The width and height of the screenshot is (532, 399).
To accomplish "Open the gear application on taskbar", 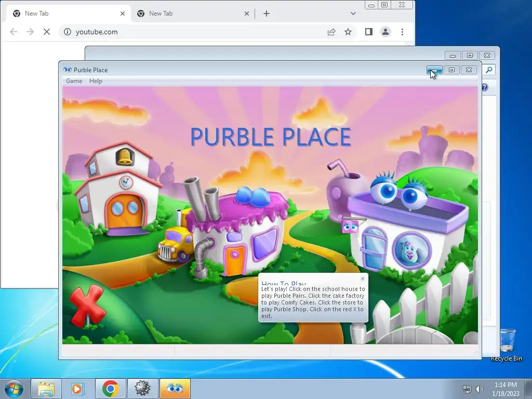I will click(142, 389).
